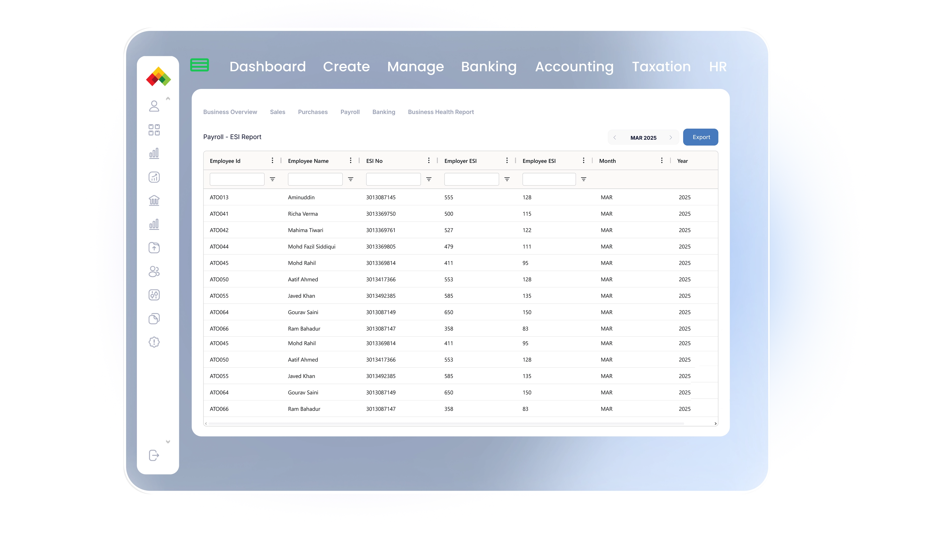Click the logout icon at sidebar bottom
The width and height of the screenshot is (925, 560).
154,455
